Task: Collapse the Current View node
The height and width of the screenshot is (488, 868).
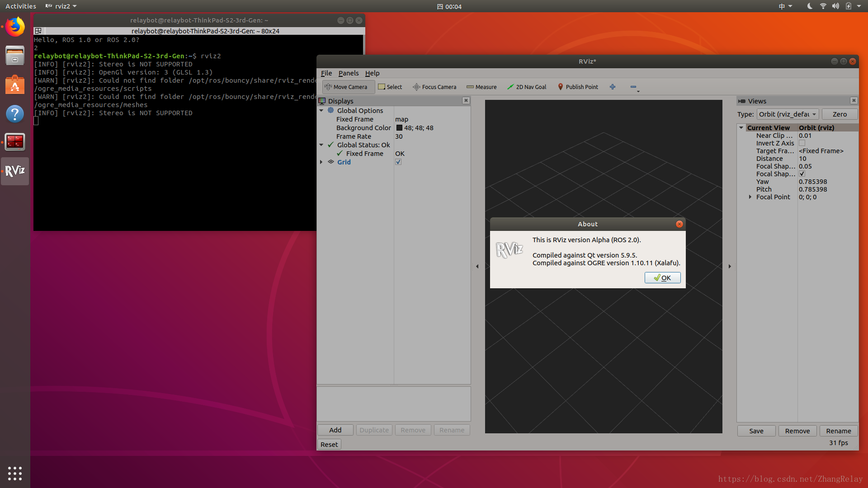Action: [741, 127]
